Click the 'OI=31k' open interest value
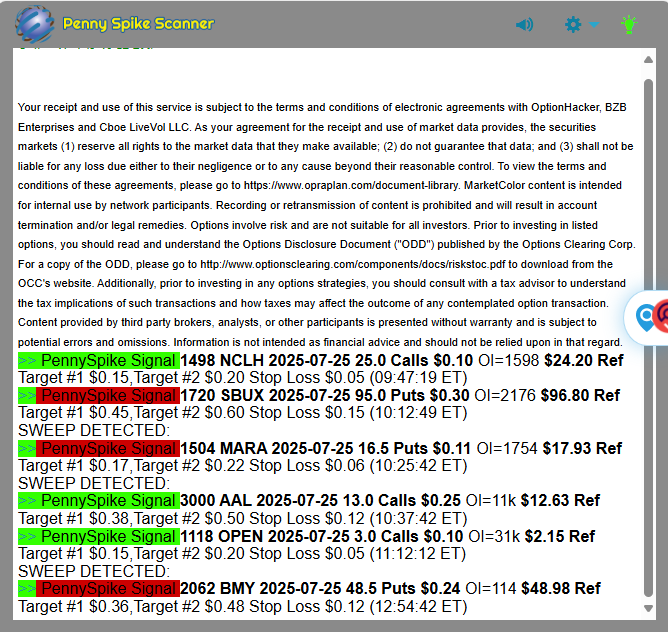Image resolution: width=668 pixels, height=632 pixels. [x=494, y=536]
